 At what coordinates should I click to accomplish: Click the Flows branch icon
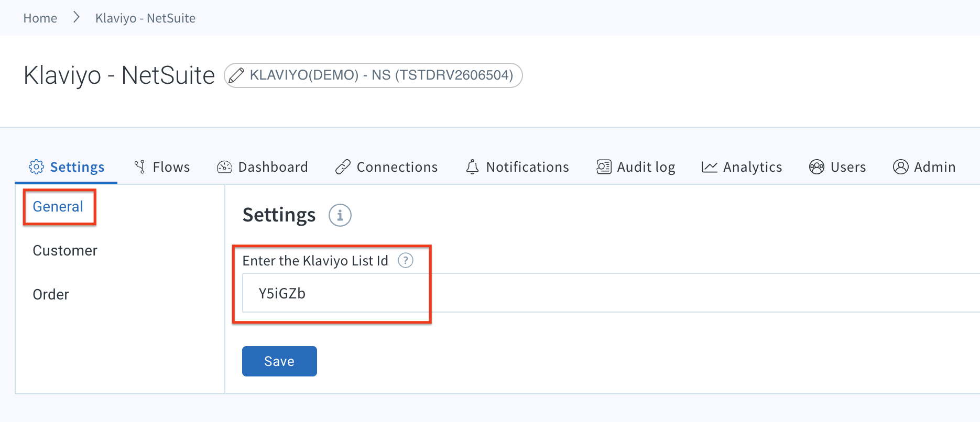point(140,167)
